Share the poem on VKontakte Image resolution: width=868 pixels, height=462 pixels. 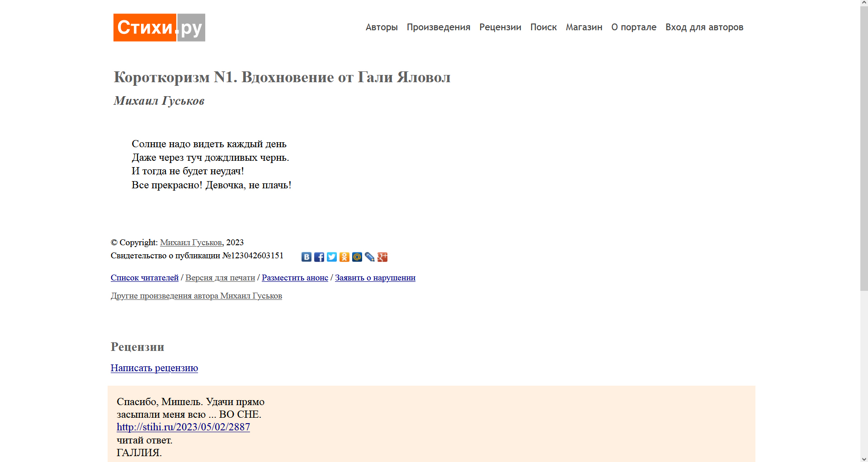pyautogui.click(x=306, y=257)
